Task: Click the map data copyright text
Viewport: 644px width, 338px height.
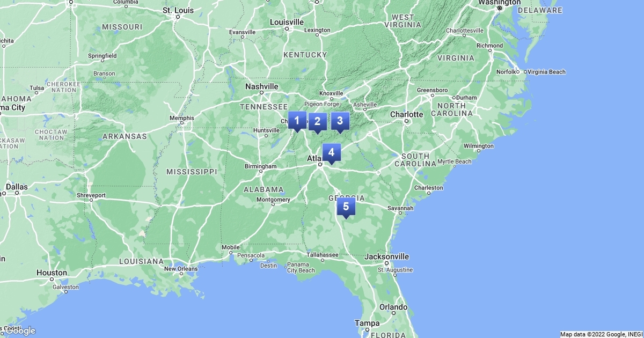Action: point(601,334)
